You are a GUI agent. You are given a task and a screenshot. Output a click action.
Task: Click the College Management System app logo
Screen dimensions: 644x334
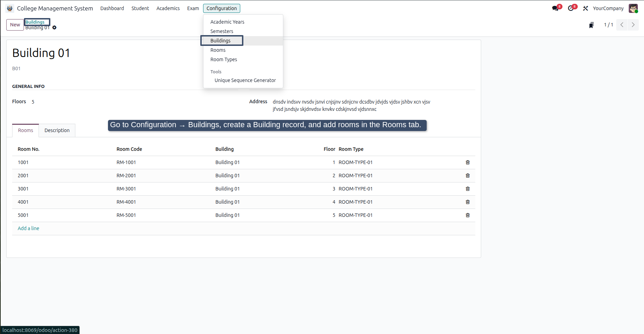pyautogui.click(x=10, y=8)
